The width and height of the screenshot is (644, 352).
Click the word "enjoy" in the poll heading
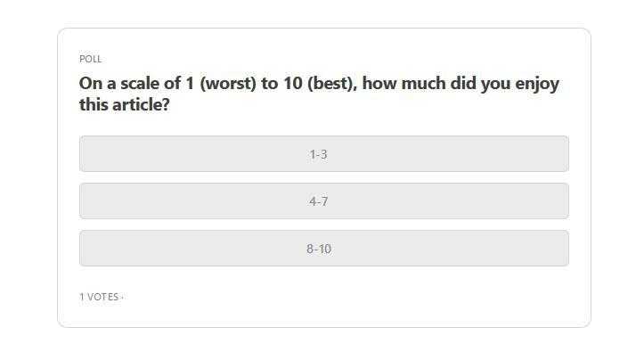[x=537, y=84]
